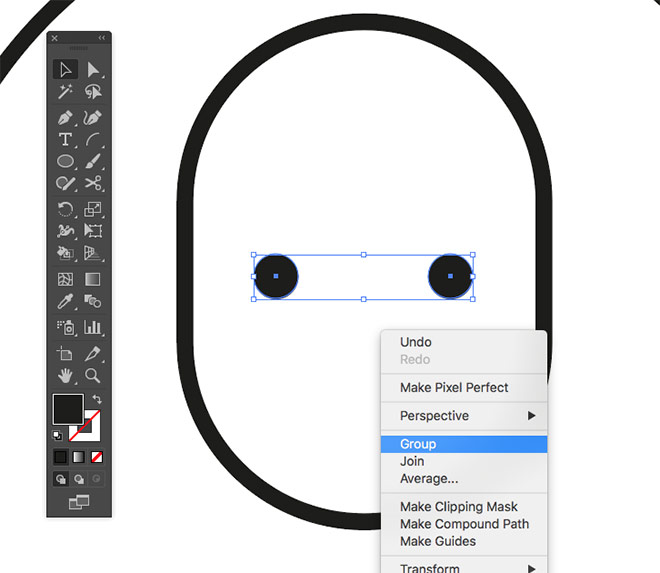The width and height of the screenshot is (660, 573).
Task: Set paint to None
Action: click(x=97, y=457)
